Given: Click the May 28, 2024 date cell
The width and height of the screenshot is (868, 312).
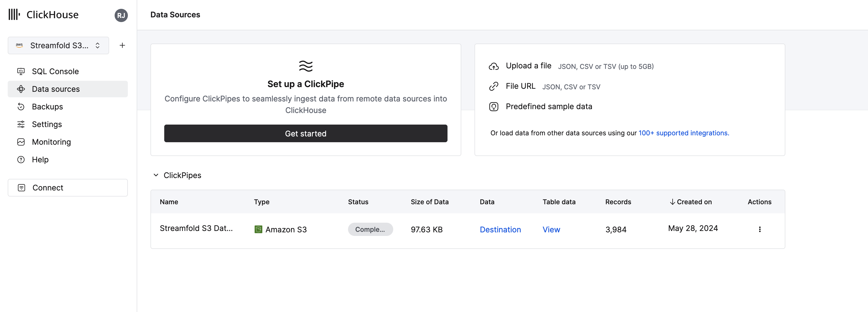Looking at the screenshot, I should click(x=693, y=228).
